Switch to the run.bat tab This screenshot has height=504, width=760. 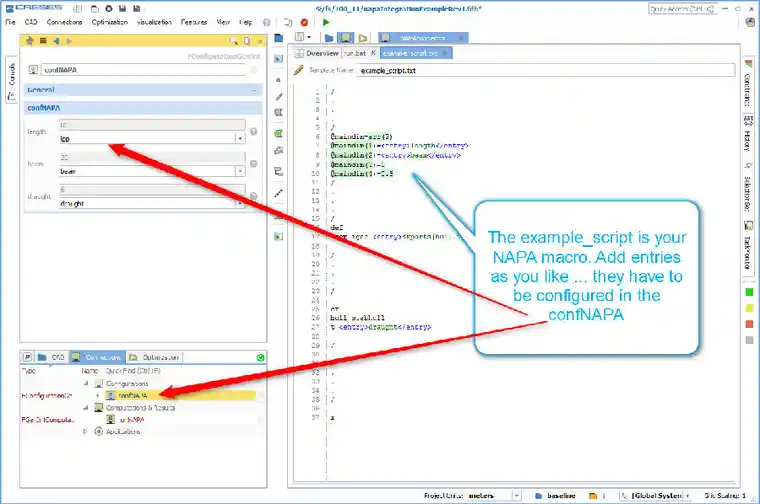point(355,53)
